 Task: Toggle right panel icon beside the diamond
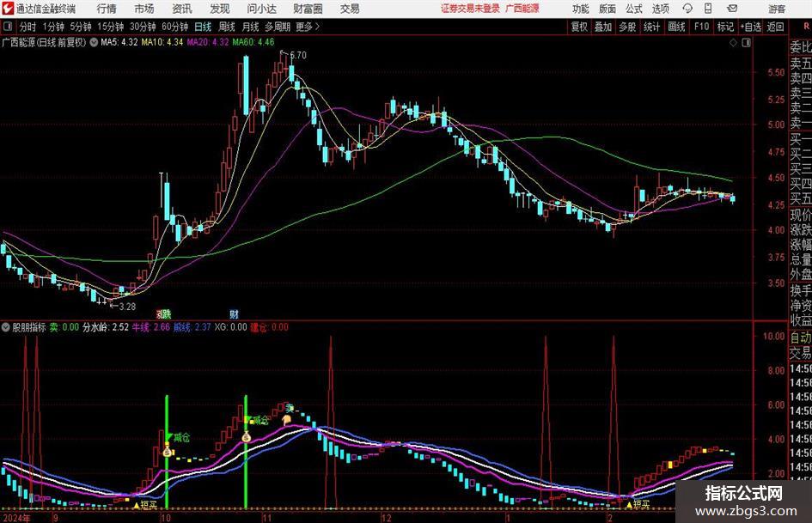click(746, 42)
